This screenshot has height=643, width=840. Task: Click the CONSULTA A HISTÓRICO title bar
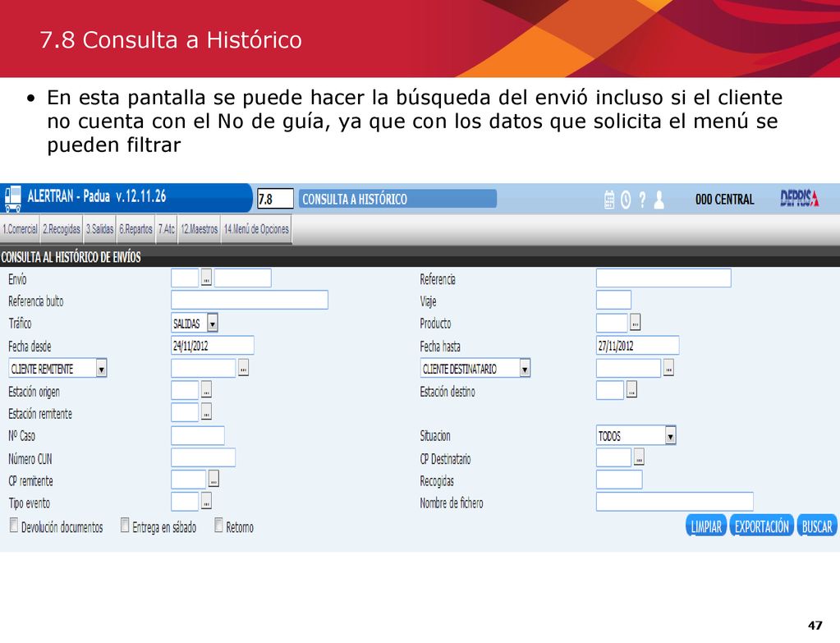coord(397,199)
